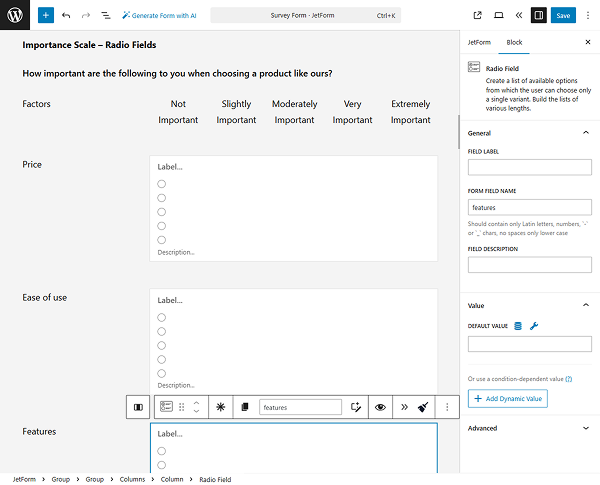Click the brush styling icon in toolbar
Screen dimensions: 600x485
(423, 407)
